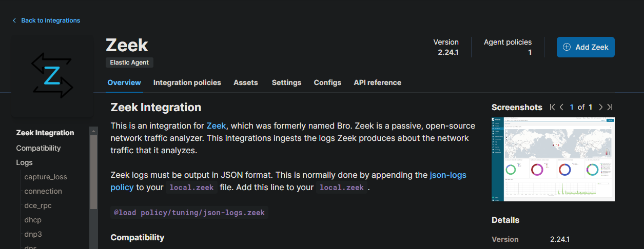Select capture_loss in the Logs list
The width and height of the screenshot is (644, 249).
46,177
